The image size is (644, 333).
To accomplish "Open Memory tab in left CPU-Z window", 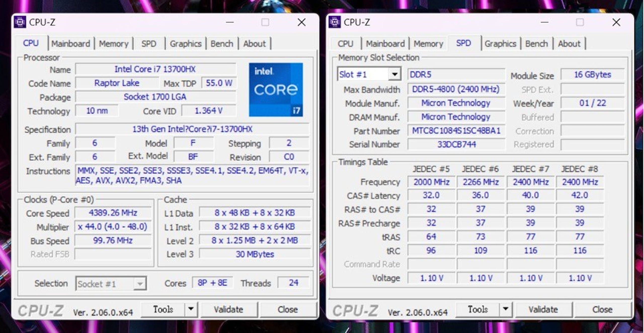I will point(114,44).
